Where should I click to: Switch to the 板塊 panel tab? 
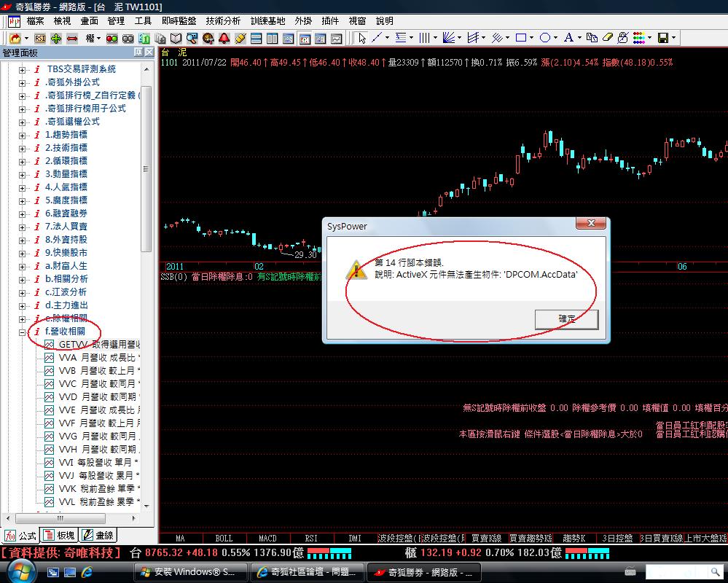(58, 536)
